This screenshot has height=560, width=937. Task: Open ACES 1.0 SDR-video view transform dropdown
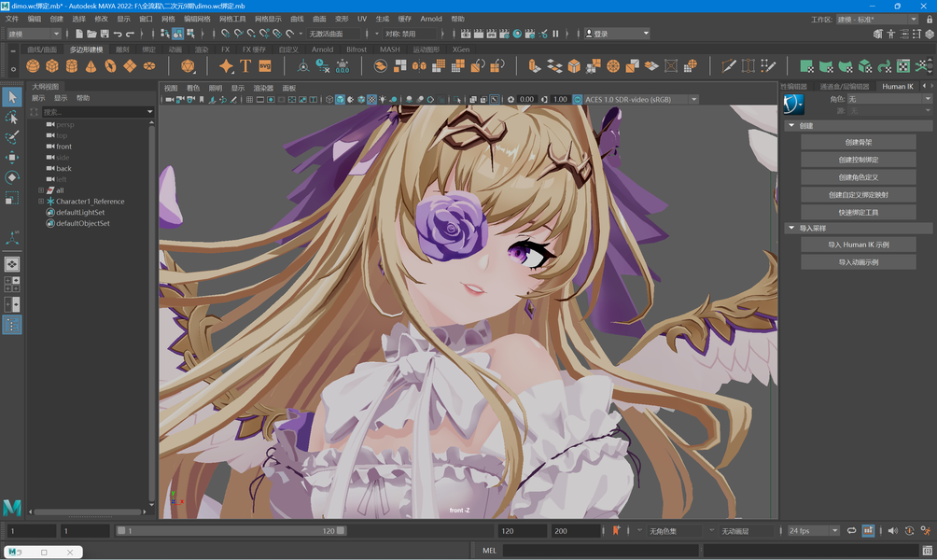pos(640,99)
